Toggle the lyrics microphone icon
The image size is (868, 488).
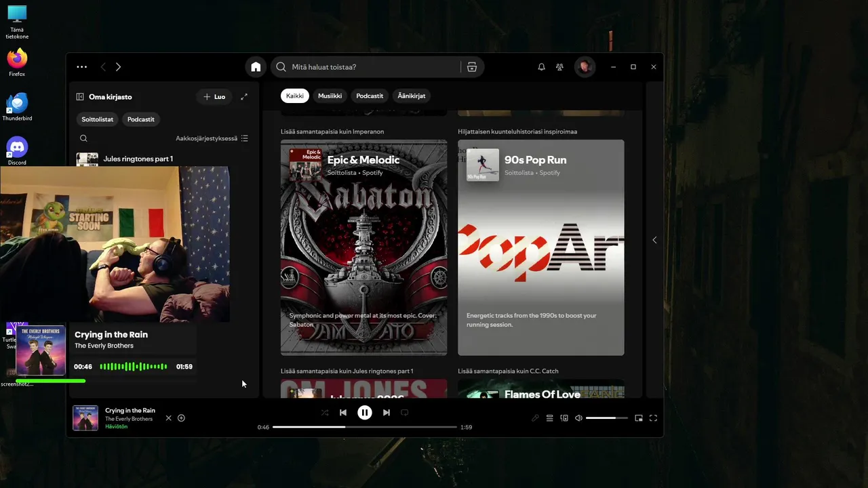[x=535, y=418]
